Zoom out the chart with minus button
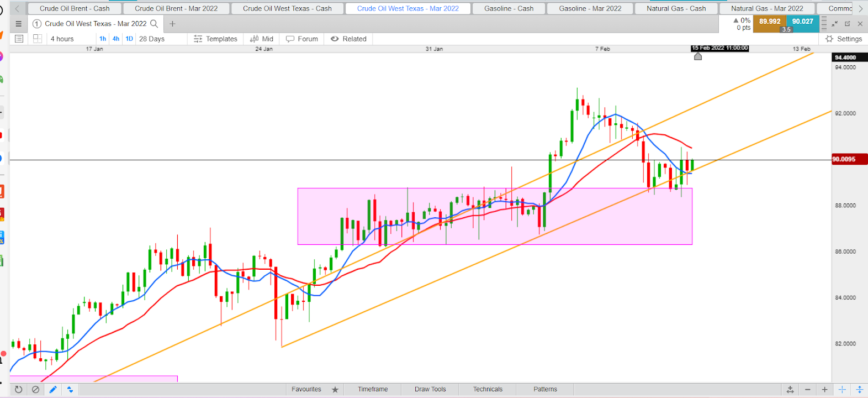 pyautogui.click(x=807, y=390)
